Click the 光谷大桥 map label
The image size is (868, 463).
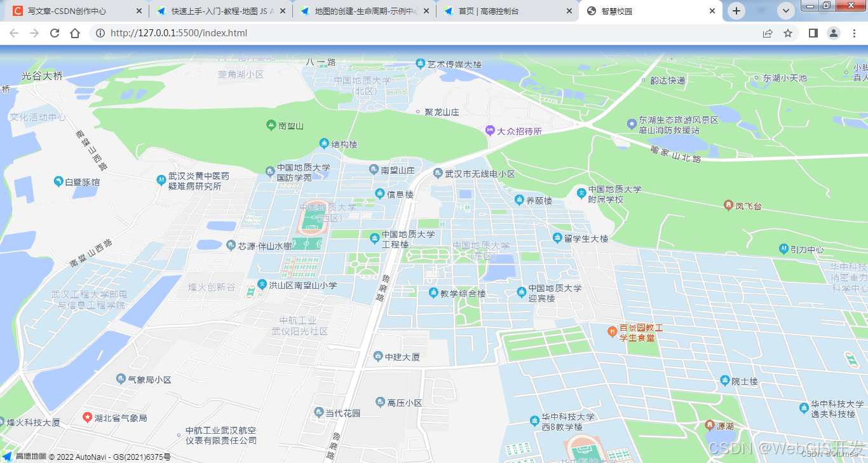[42, 76]
